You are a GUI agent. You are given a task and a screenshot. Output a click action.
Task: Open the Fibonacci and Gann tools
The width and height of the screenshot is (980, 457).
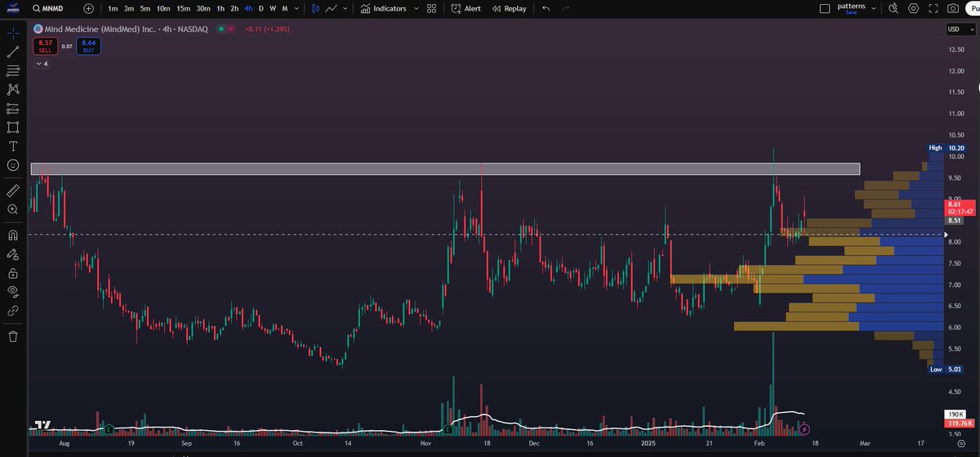[x=13, y=71]
